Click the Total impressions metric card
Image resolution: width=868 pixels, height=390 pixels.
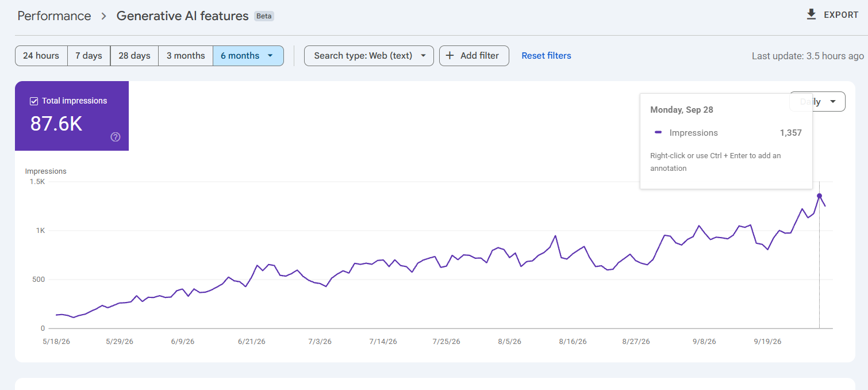72,116
